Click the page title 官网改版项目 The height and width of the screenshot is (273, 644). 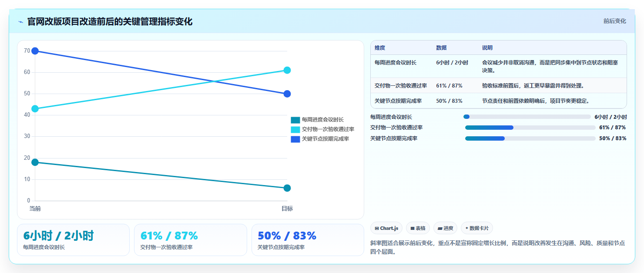[x=110, y=22]
